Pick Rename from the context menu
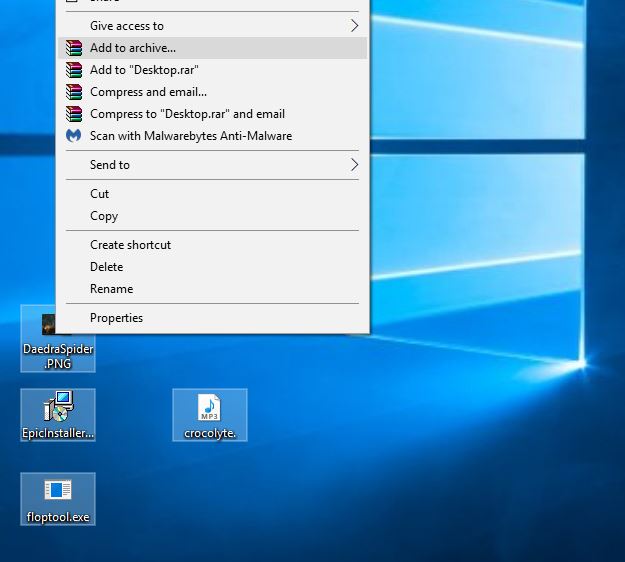 [111, 289]
